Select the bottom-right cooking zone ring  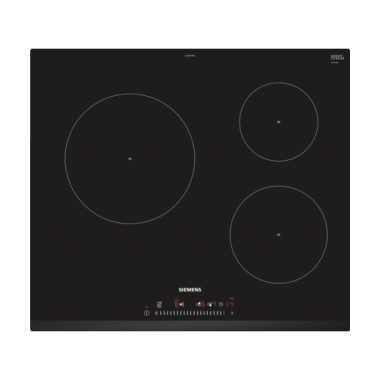click(x=279, y=235)
